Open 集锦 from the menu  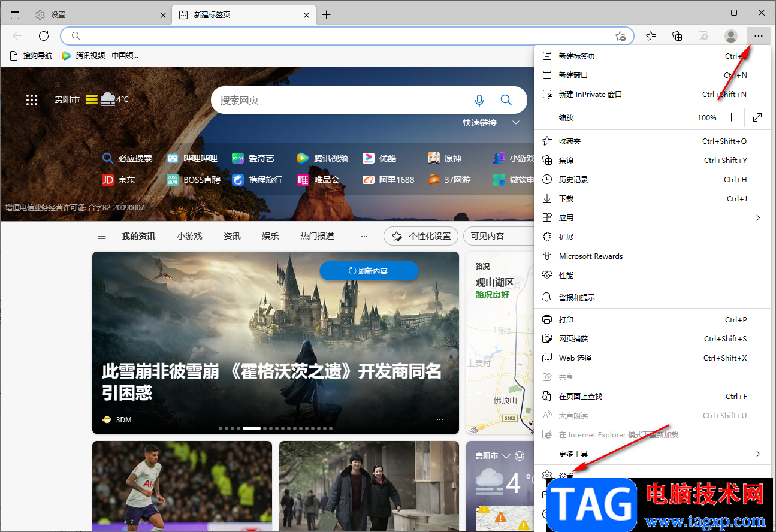tap(652, 160)
